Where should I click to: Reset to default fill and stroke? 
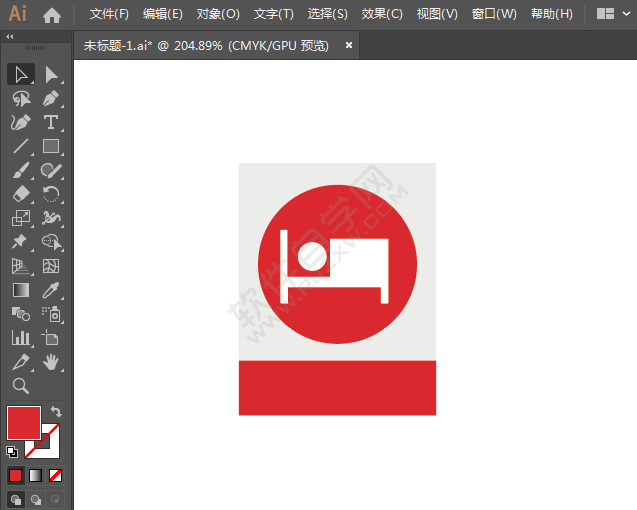coord(12,451)
